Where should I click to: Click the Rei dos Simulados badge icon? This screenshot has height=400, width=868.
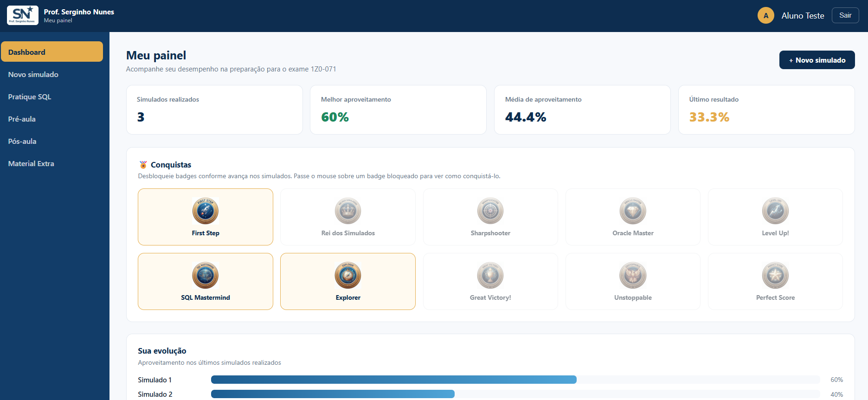[348, 211]
